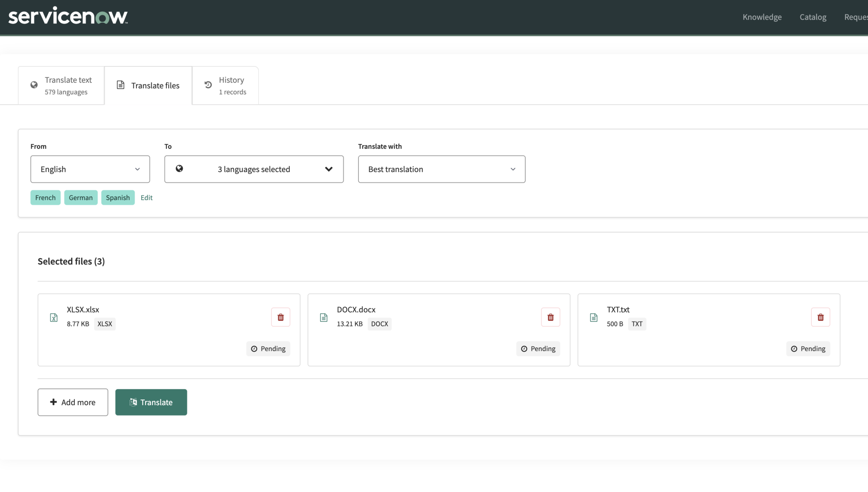Click the document icon beside DOCX.docx
Viewport: 868px width, 492px height.
click(x=323, y=317)
